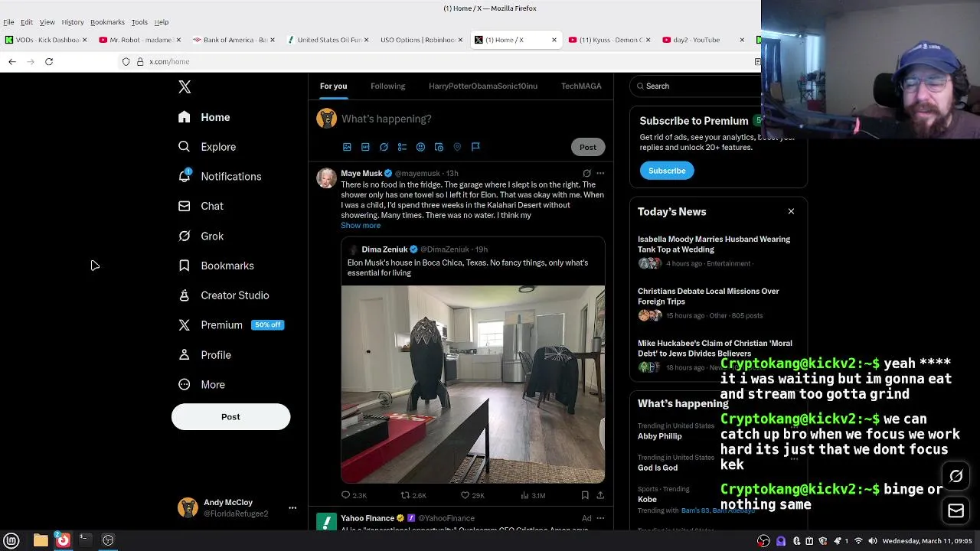Open Explore from the sidebar

[x=207, y=147]
